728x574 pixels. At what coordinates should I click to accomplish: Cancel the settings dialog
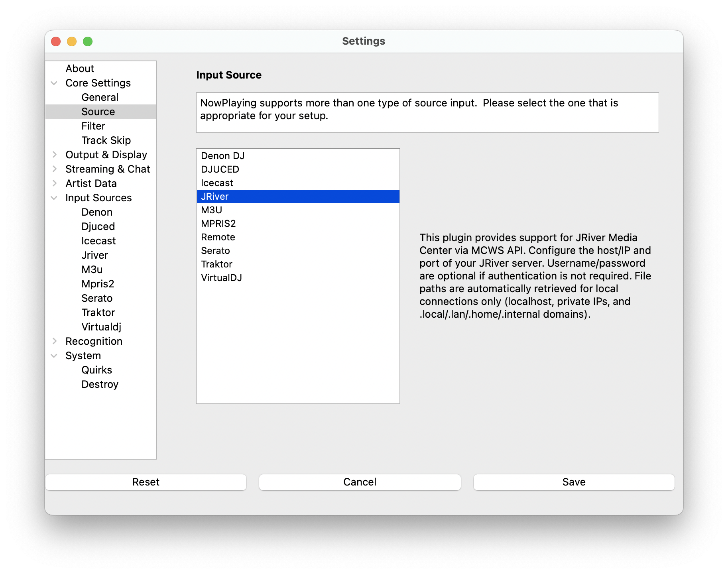pos(360,482)
